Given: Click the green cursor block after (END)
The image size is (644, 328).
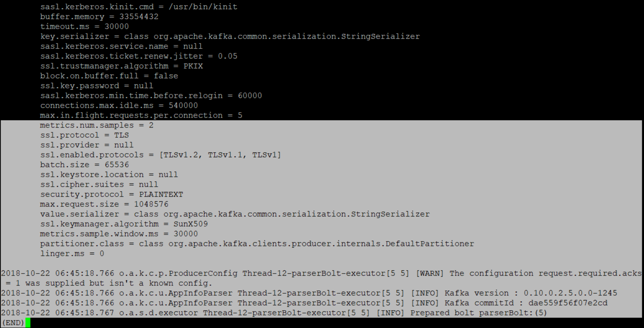Looking at the screenshot, I should coord(28,323).
